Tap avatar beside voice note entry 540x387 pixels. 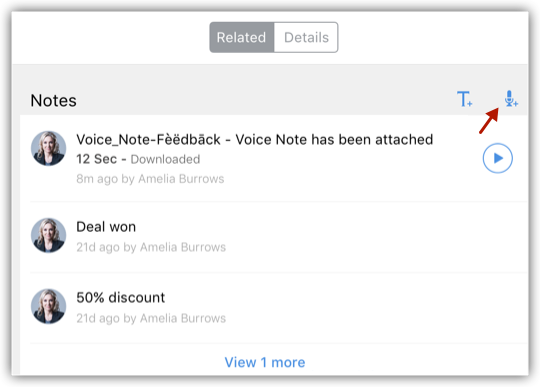[49, 148]
